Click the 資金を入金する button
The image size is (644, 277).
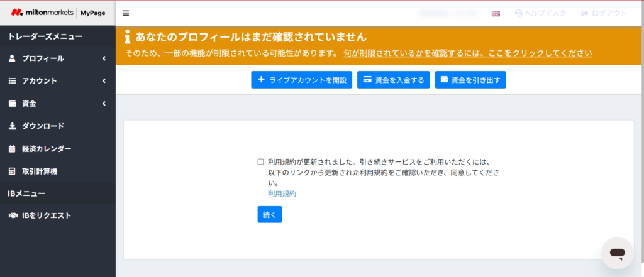[394, 80]
